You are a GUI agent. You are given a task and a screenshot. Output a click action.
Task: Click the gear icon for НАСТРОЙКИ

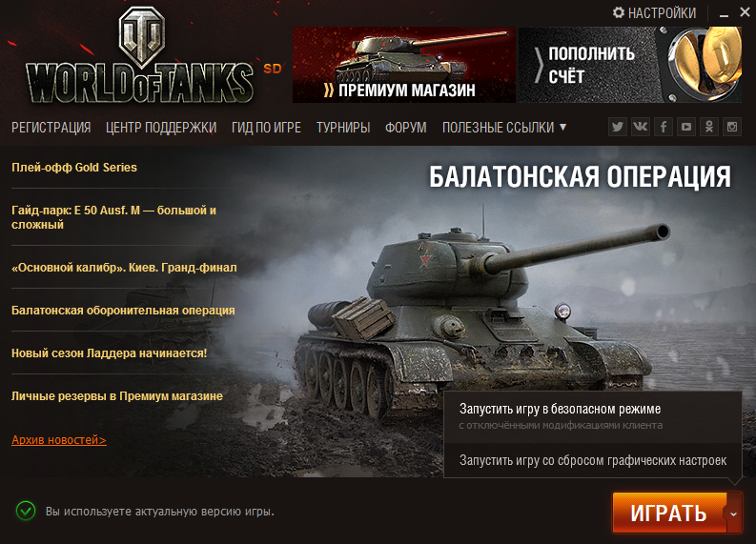click(x=618, y=12)
